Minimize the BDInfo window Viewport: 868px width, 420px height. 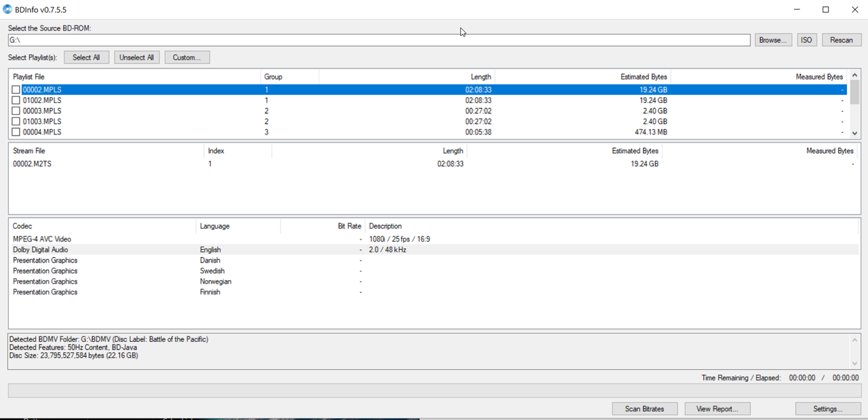tap(795, 9)
